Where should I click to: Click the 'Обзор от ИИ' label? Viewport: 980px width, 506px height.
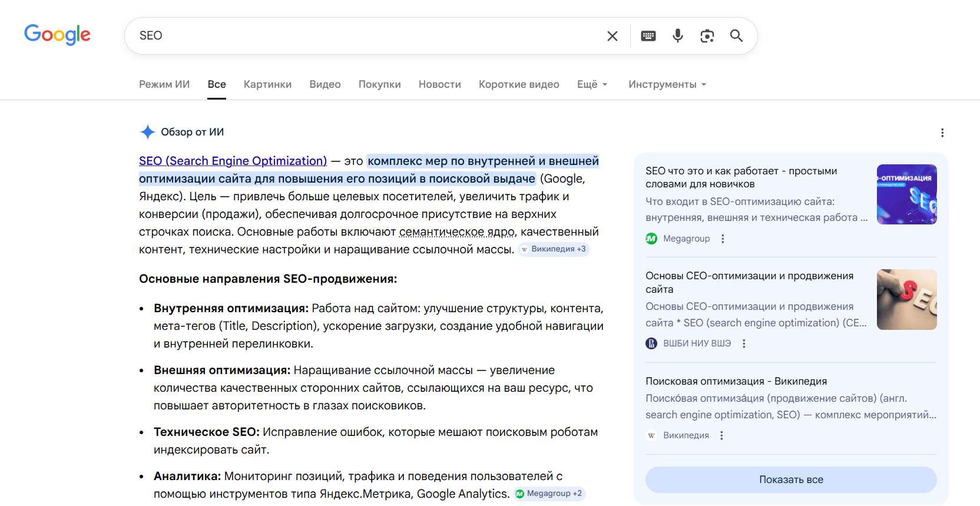click(x=193, y=132)
